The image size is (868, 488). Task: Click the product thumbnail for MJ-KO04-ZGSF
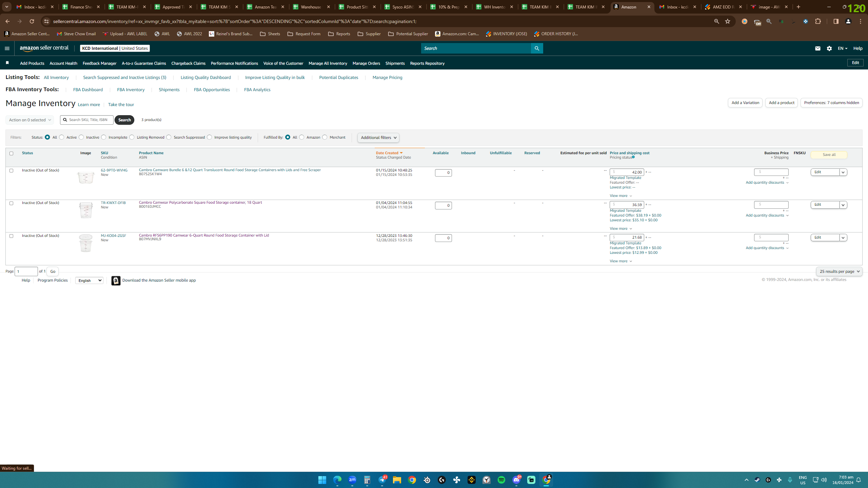(x=85, y=243)
